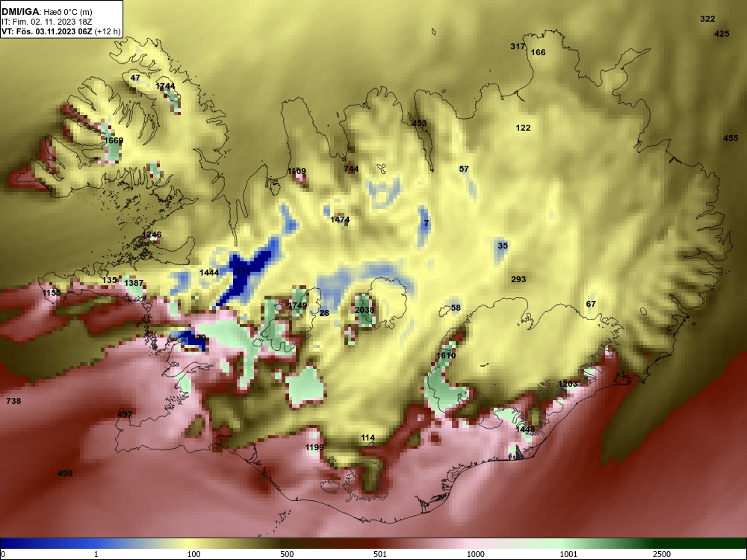
Task: Pick the height label 1810
Action: [446, 355]
